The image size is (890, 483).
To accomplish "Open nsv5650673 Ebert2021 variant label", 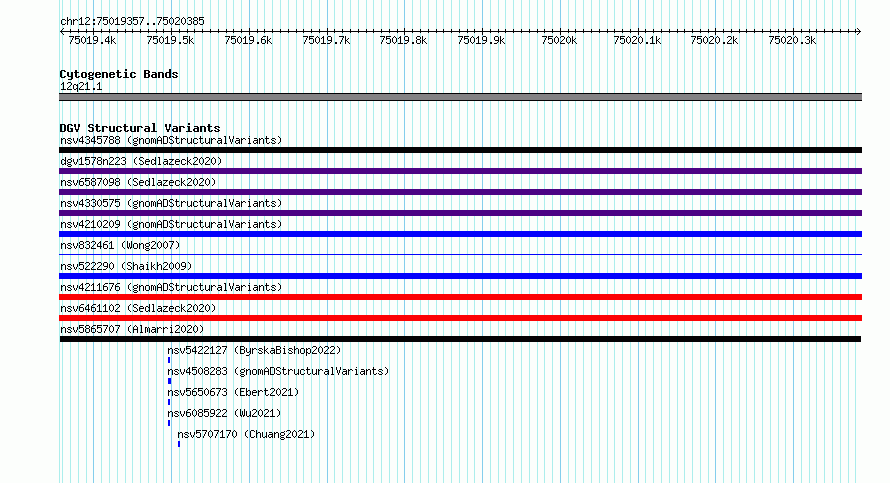I will click(233, 392).
